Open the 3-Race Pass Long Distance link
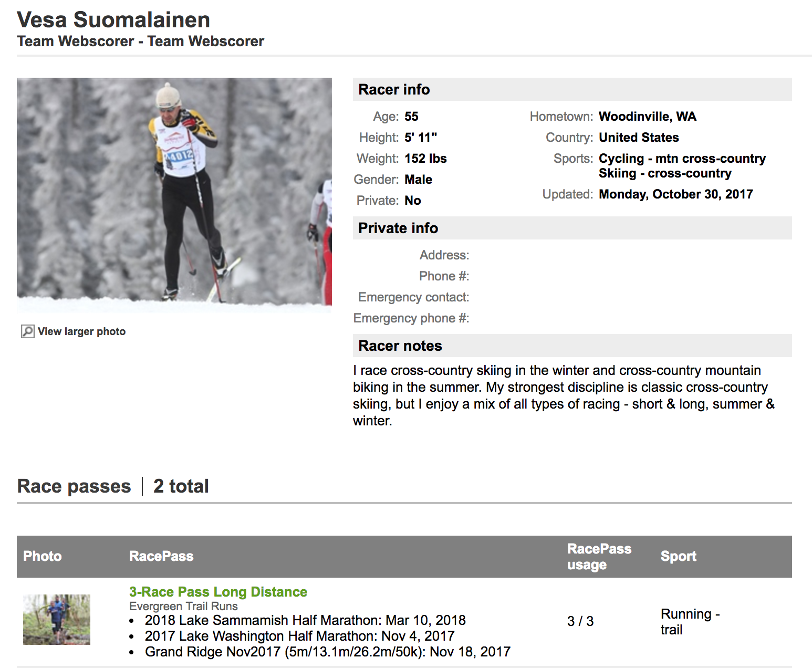 (218, 592)
